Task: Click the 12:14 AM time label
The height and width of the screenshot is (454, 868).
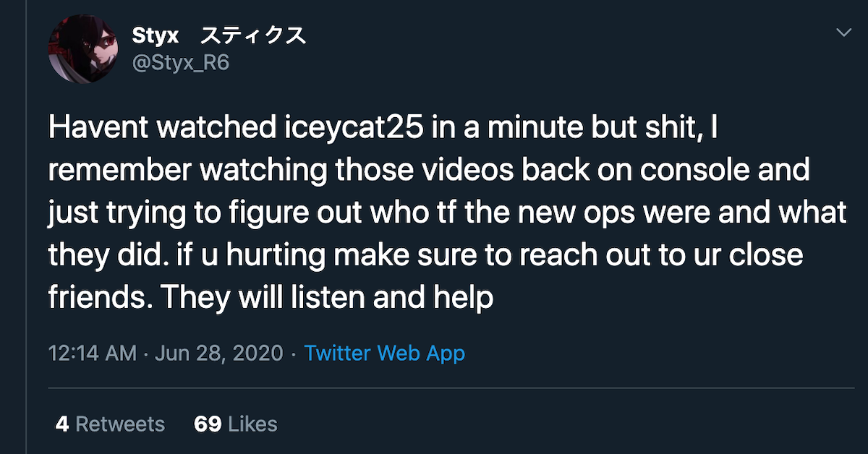Action: click(90, 353)
